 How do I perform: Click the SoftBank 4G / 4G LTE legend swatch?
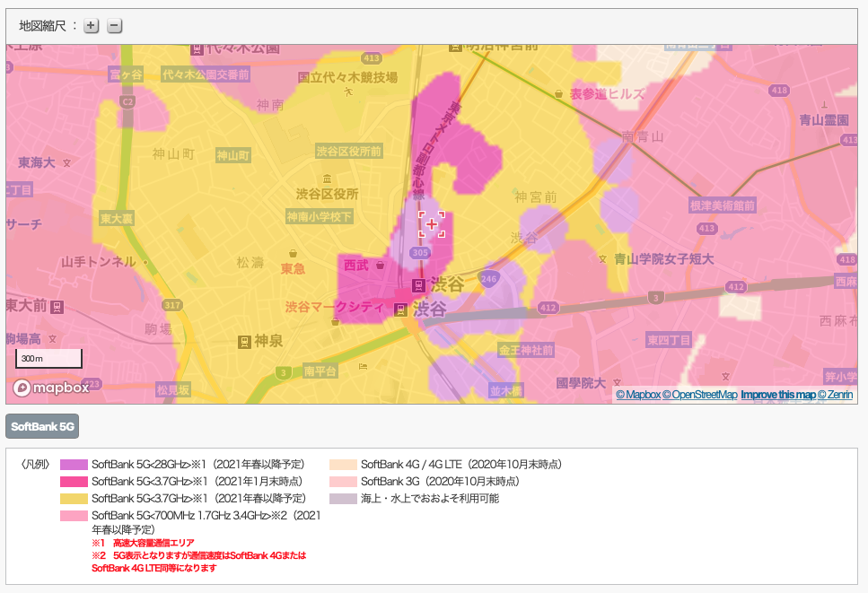click(x=343, y=465)
